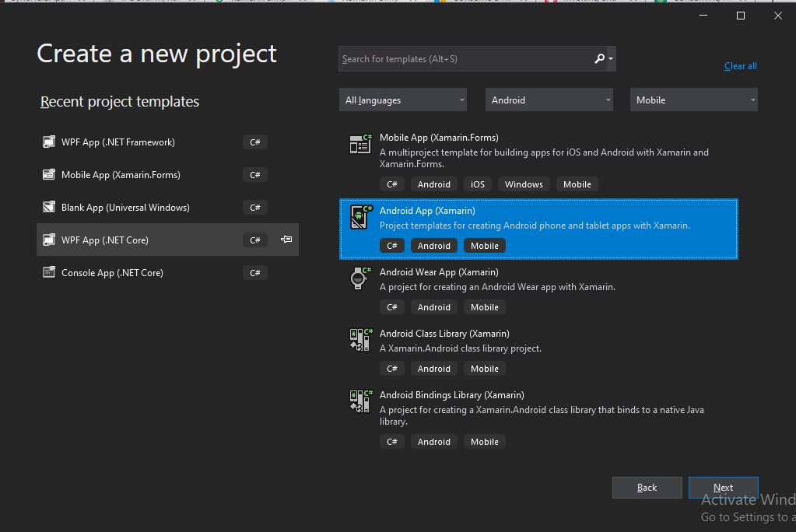The image size is (796, 532).
Task: Click the Windows tag under Mobile App (Xamarin.Forms)
Action: point(524,184)
